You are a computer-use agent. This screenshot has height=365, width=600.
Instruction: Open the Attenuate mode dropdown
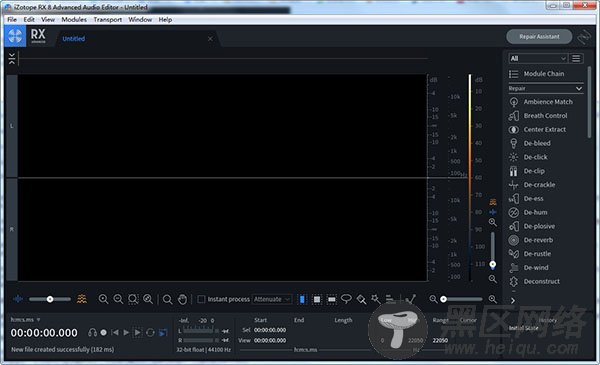[272, 299]
